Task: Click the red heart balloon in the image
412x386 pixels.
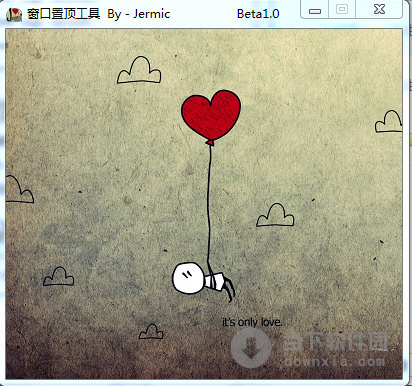Action: [211, 117]
